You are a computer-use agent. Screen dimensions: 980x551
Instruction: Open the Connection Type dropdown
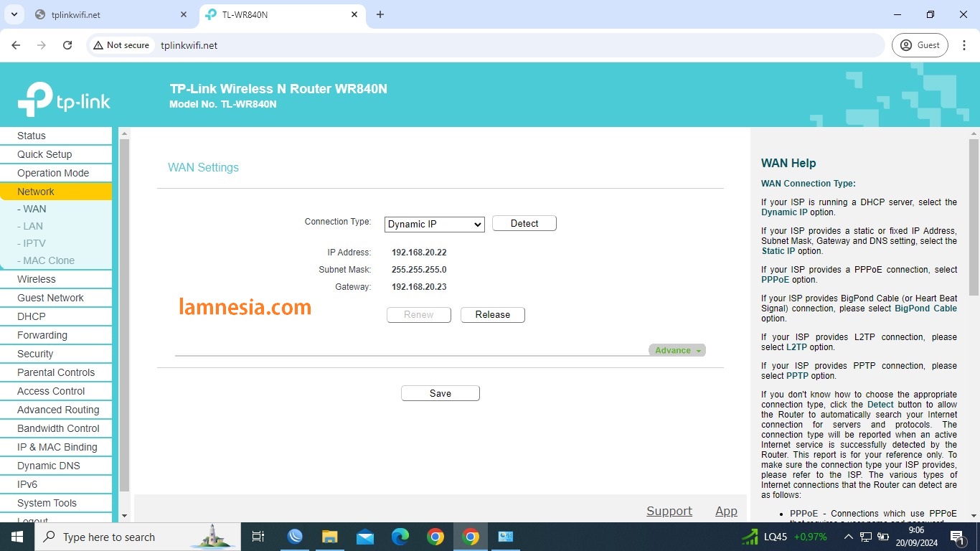[434, 225]
